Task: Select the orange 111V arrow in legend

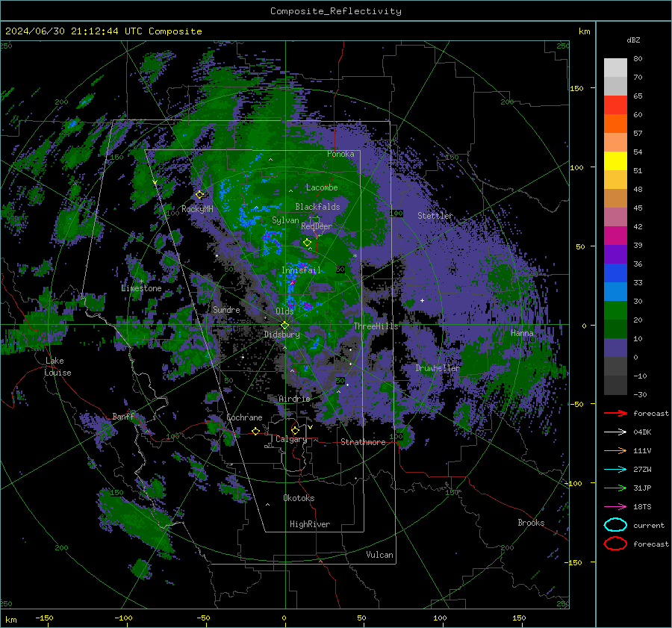Action: 615,450
